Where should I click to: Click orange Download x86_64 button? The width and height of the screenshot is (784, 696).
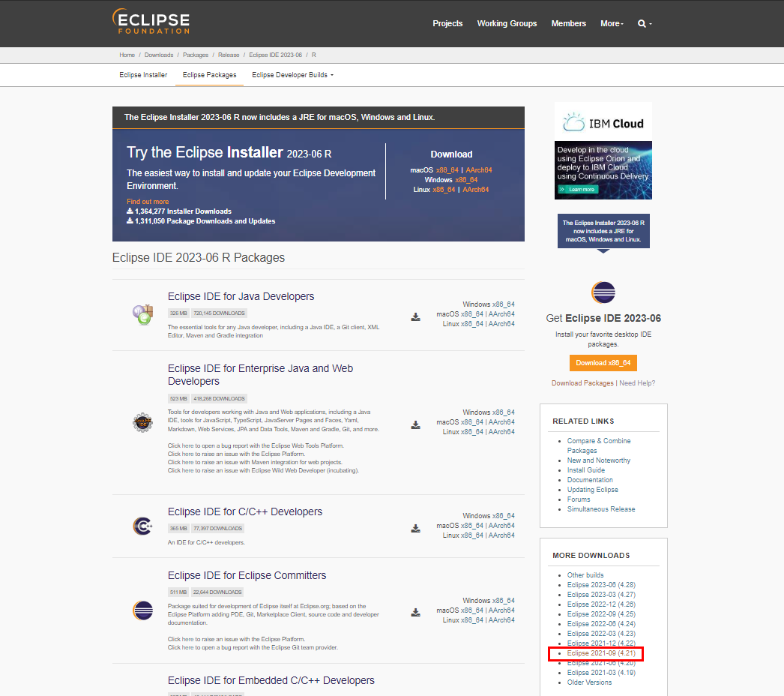coord(603,363)
